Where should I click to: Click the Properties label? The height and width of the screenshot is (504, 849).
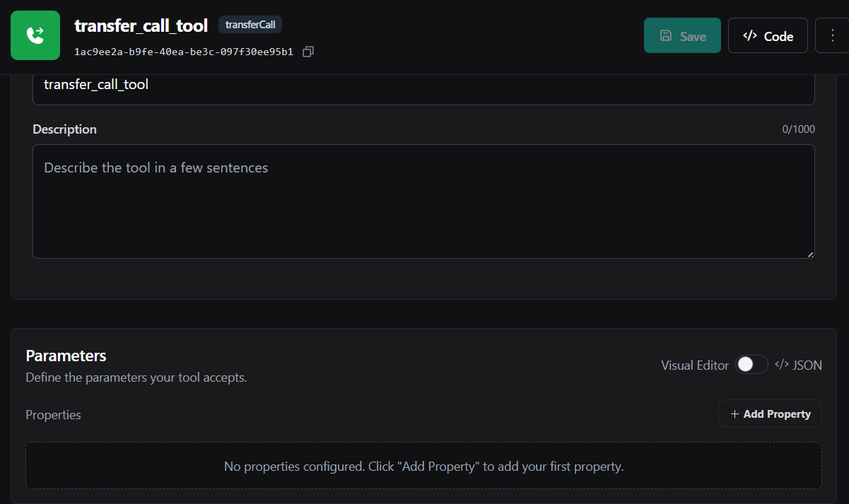pos(53,415)
